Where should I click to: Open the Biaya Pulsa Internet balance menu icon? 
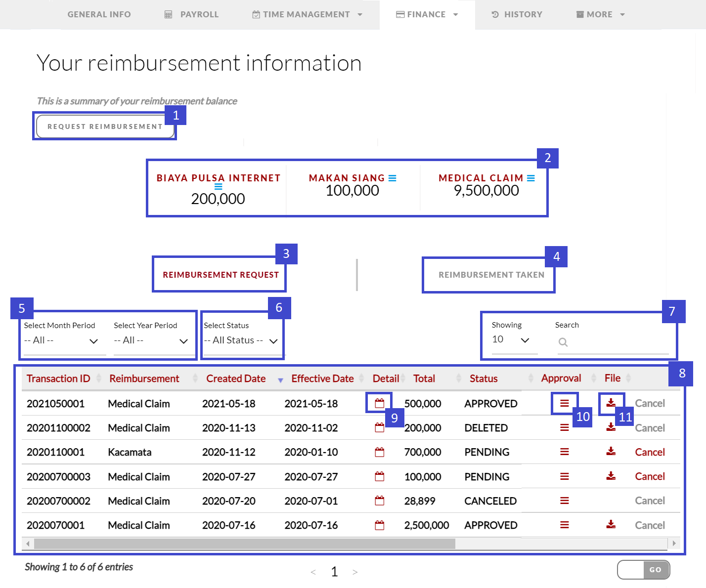point(219,188)
